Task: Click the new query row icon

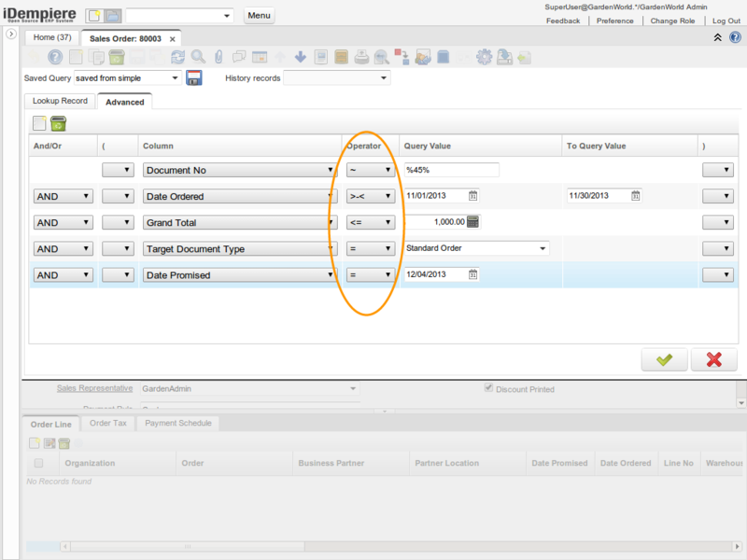Action: tap(39, 123)
